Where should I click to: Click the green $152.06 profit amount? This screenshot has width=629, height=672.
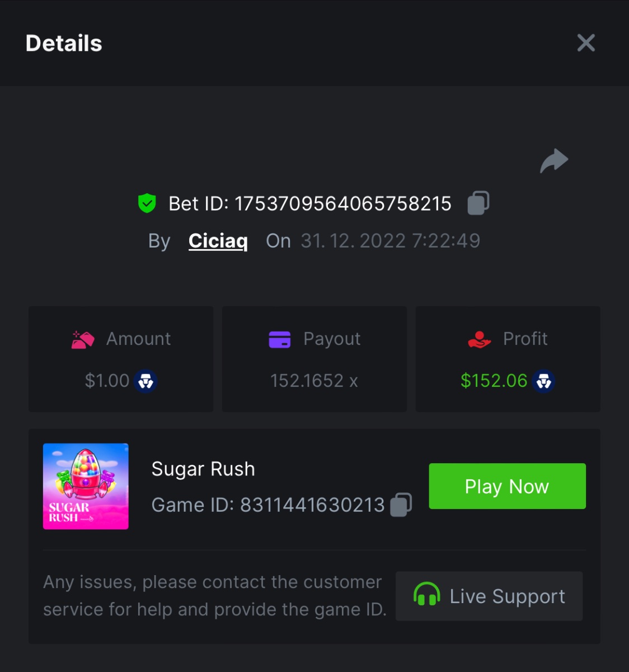pyautogui.click(x=494, y=381)
